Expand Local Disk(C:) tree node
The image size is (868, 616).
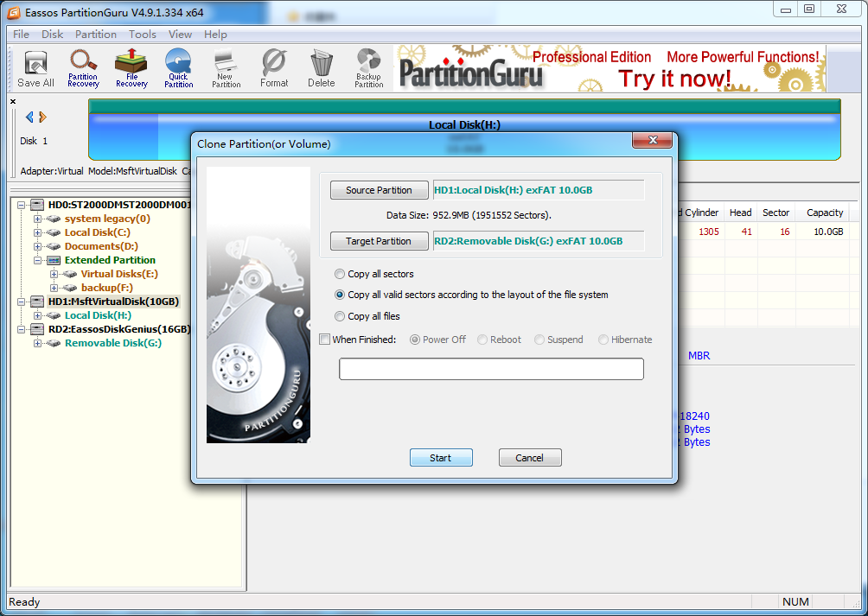click(38, 232)
